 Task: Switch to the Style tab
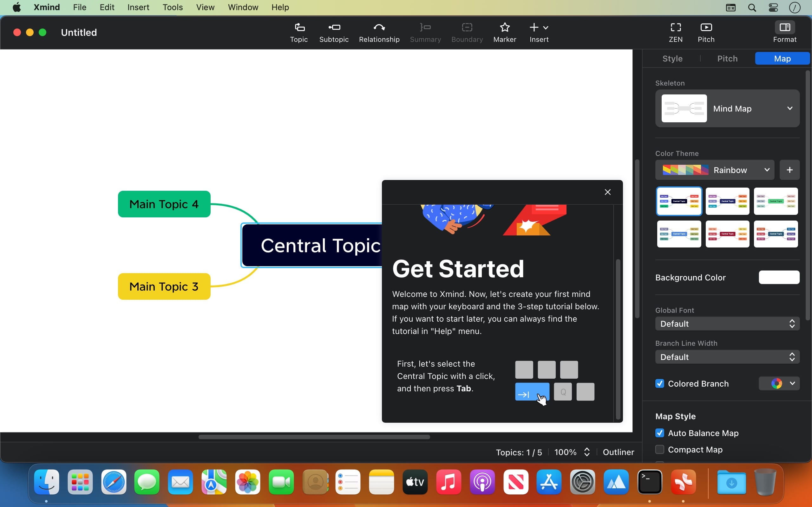tap(672, 59)
